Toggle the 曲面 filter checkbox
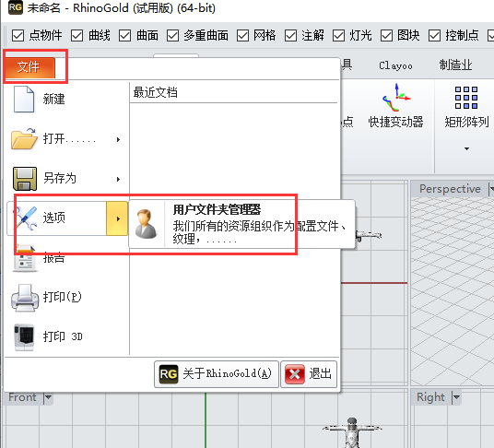The width and height of the screenshot is (494, 448). point(124,36)
